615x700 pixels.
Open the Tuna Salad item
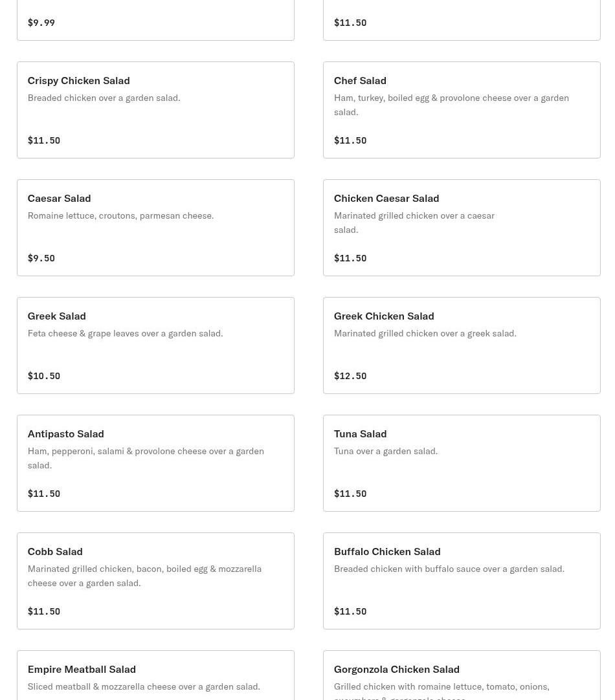pyautogui.click(x=462, y=463)
